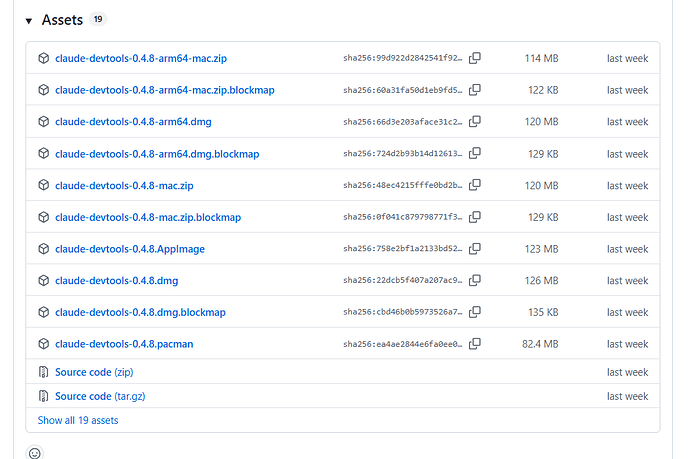
Task: Select hash text sha256:724d2b93b14d12613
Action: coord(403,154)
